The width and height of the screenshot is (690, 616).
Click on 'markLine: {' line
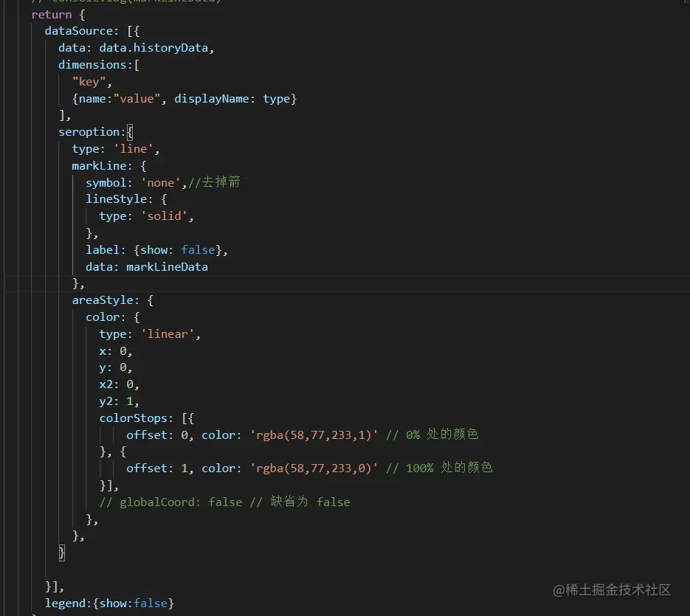(x=109, y=166)
